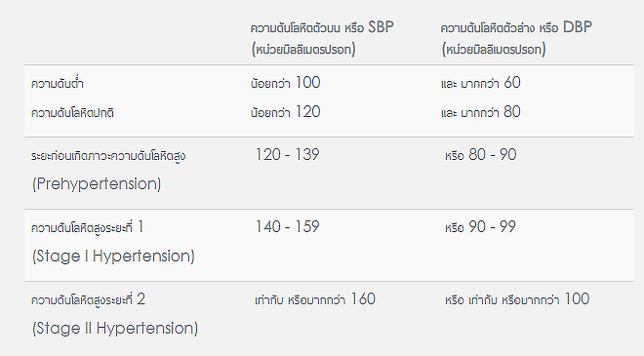
Task: Click the น้อยกว่า 100 cell
Action: (286, 83)
